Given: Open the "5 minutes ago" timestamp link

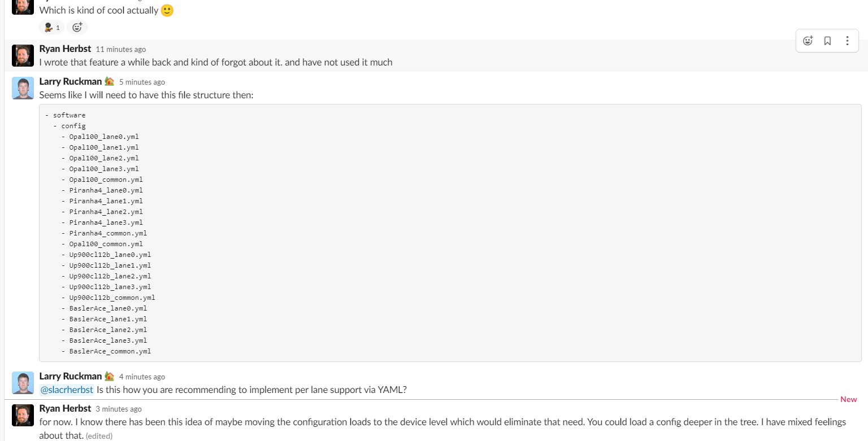Looking at the screenshot, I should [x=142, y=82].
